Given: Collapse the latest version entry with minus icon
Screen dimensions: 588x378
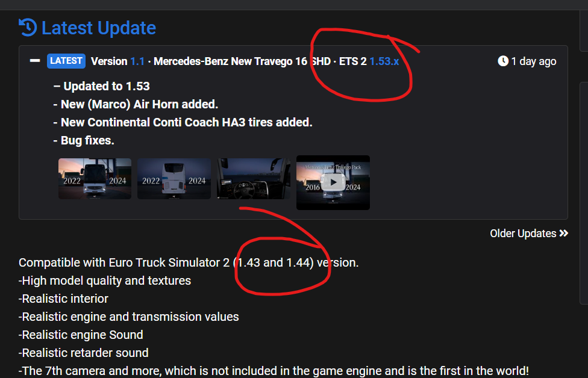Looking at the screenshot, I should (35, 61).
